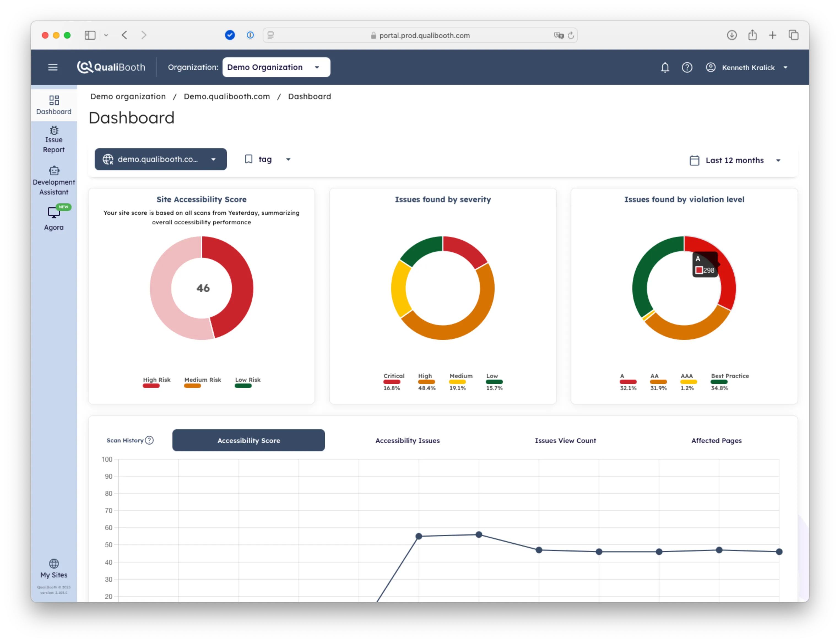Viewport: 840px width, 643px height.
Task: Reload the page
Action: (x=571, y=35)
